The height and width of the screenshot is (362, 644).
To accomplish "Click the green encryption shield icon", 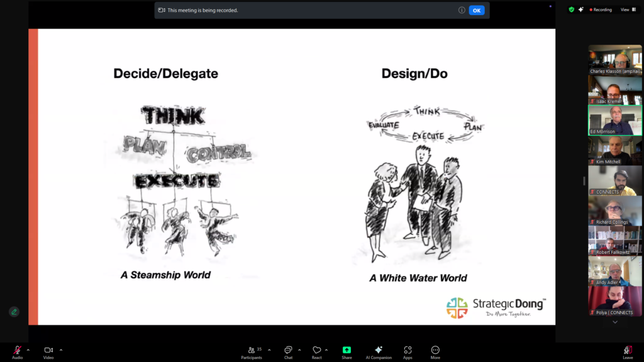I will [x=571, y=9].
